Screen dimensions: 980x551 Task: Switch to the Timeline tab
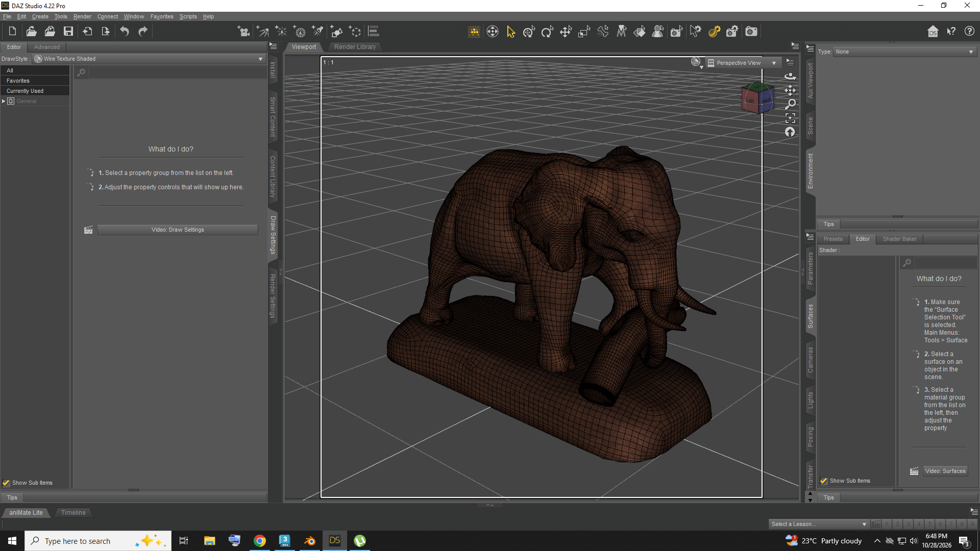coord(73,513)
